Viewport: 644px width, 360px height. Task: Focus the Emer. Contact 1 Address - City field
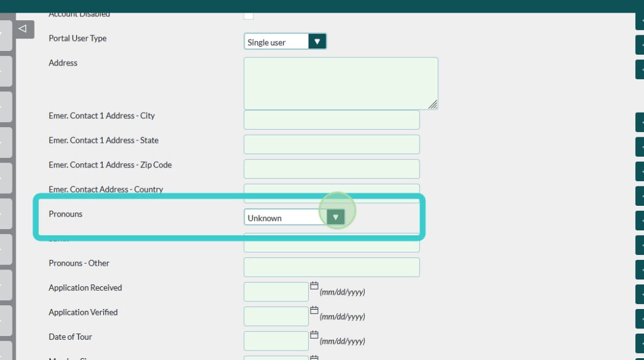click(x=331, y=120)
